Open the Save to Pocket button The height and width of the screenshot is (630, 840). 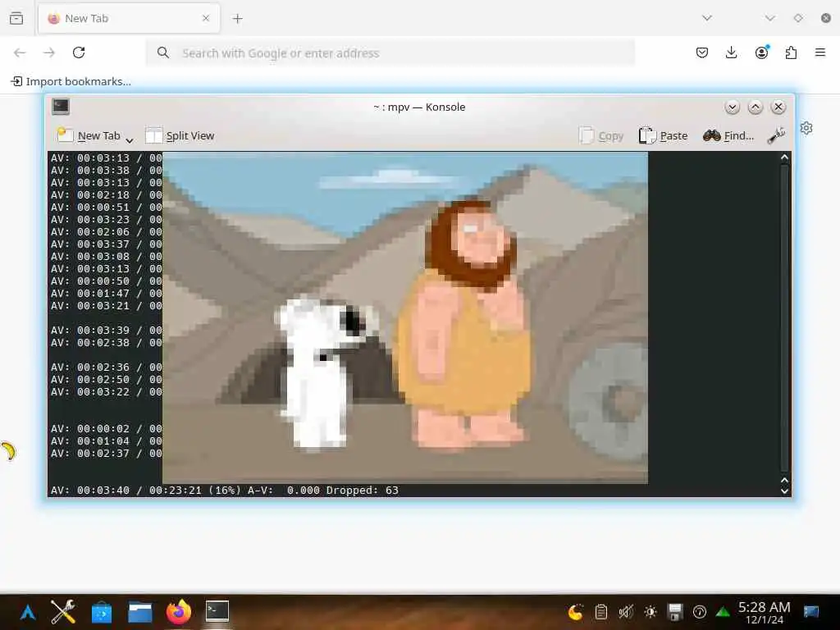[702, 52]
